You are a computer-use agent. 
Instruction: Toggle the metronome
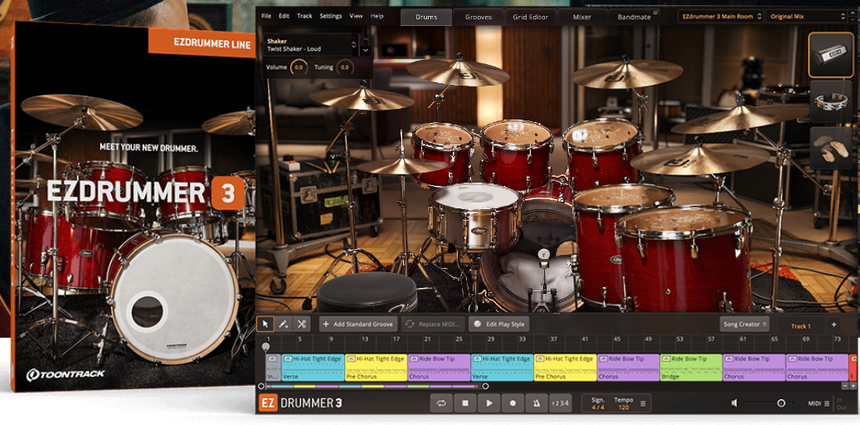click(x=536, y=403)
